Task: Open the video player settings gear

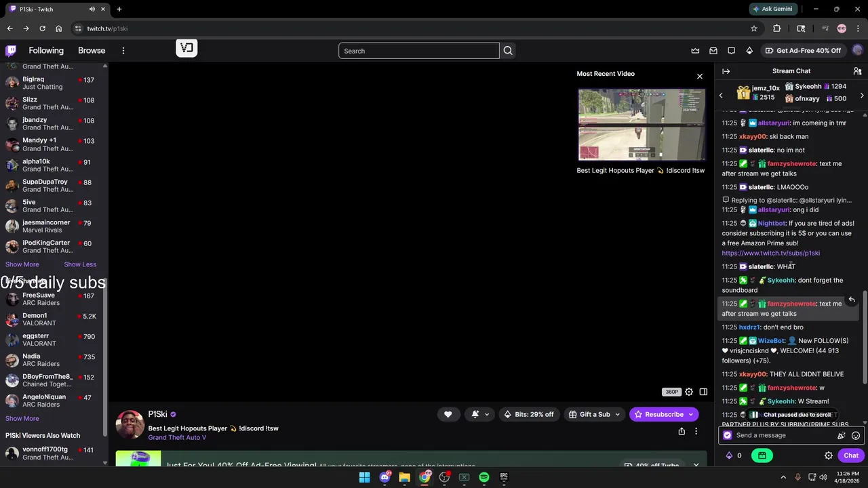Action: (689, 392)
